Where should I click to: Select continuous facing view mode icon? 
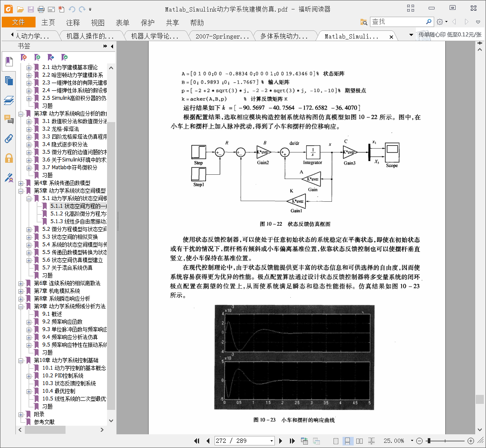coord(371,441)
